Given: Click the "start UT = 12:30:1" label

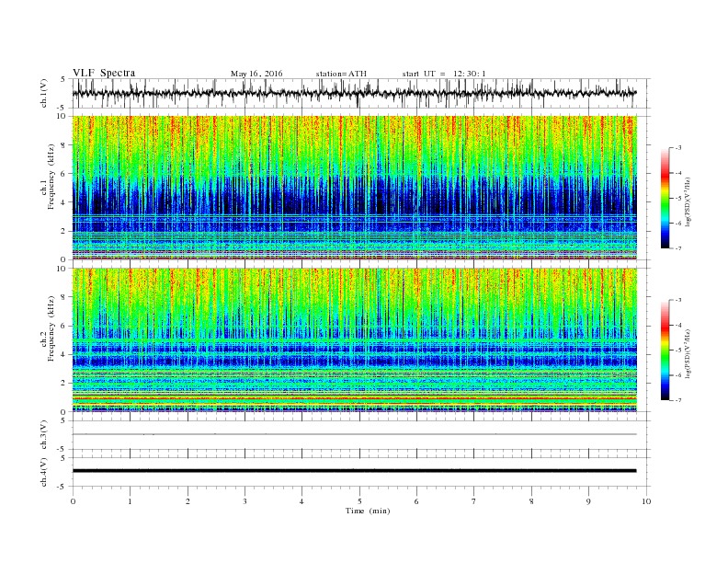Looking at the screenshot, I should click(444, 74).
